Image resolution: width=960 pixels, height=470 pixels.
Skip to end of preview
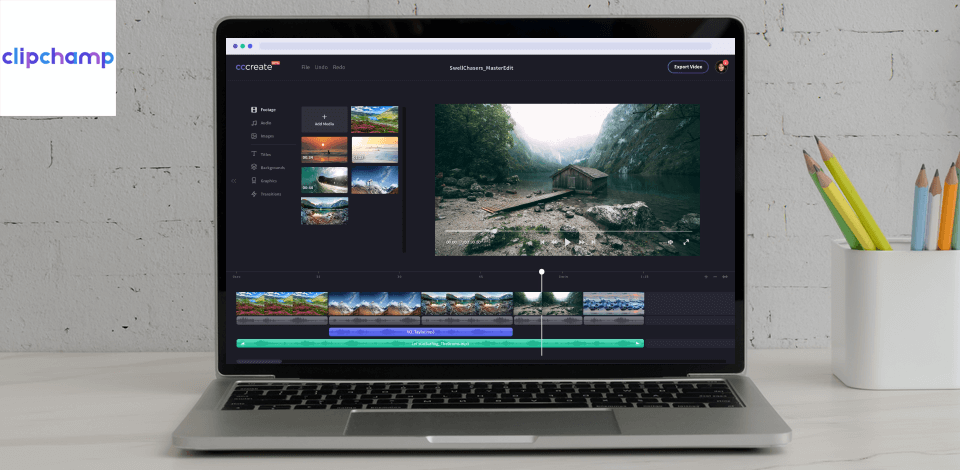(593, 242)
